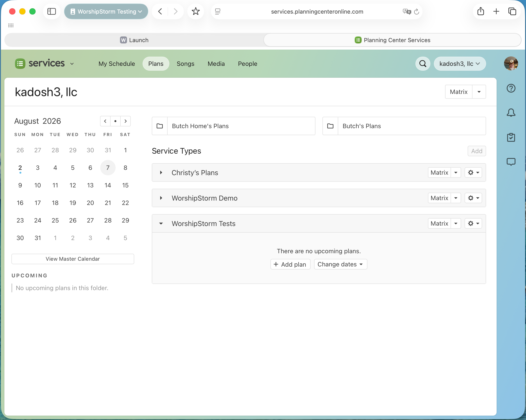
Task: Click Add next to Service Types
Action: pos(477,151)
